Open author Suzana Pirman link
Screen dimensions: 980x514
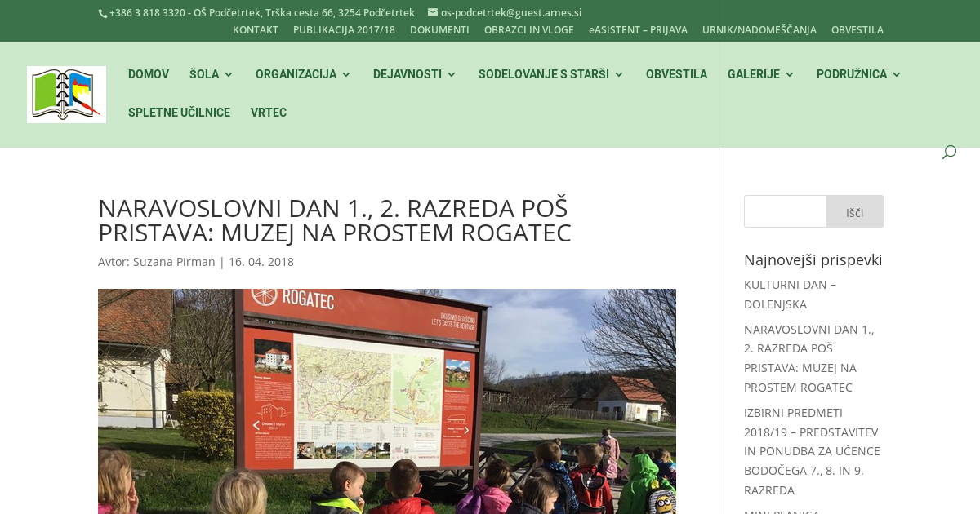[174, 262]
